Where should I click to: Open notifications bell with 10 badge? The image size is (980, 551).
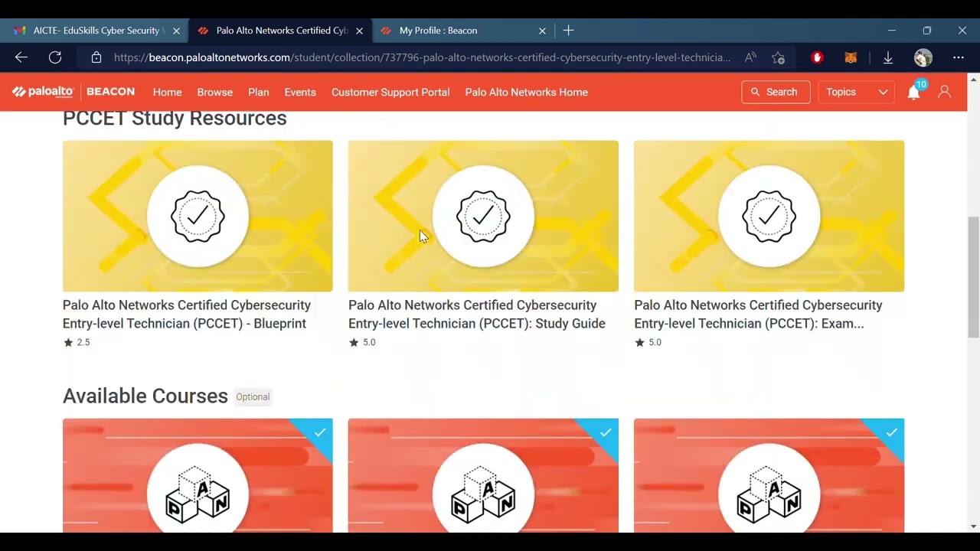click(x=913, y=92)
